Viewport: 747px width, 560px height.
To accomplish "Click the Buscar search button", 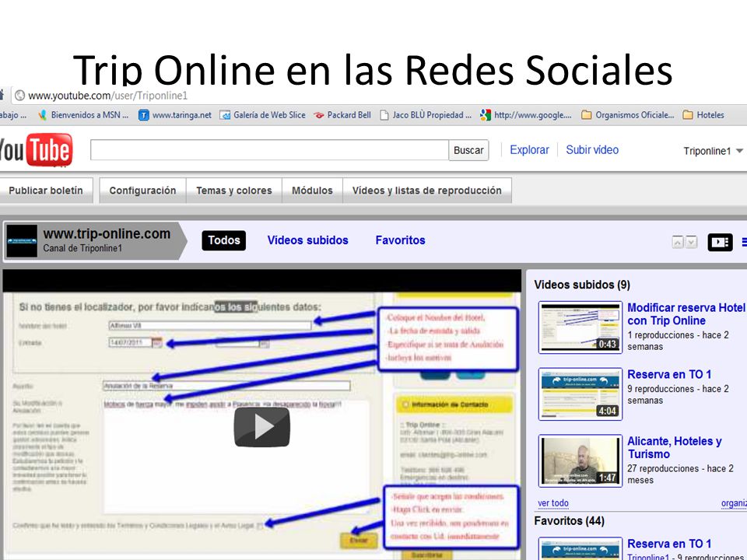I will click(x=468, y=150).
